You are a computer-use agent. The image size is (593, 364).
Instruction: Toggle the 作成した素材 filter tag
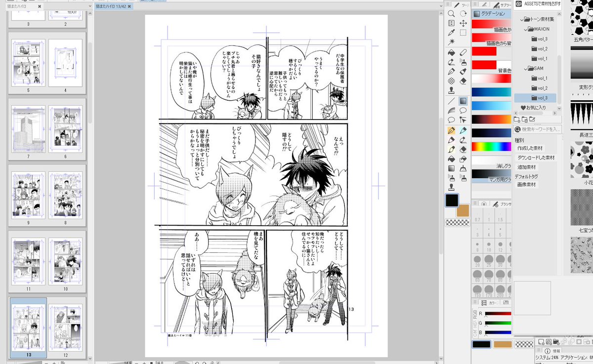(x=530, y=148)
